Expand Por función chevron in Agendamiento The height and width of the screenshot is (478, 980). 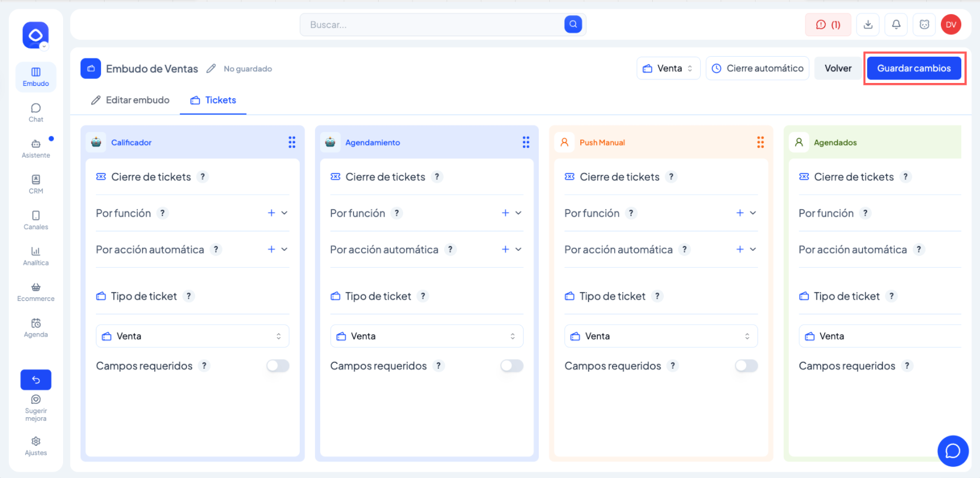click(518, 213)
